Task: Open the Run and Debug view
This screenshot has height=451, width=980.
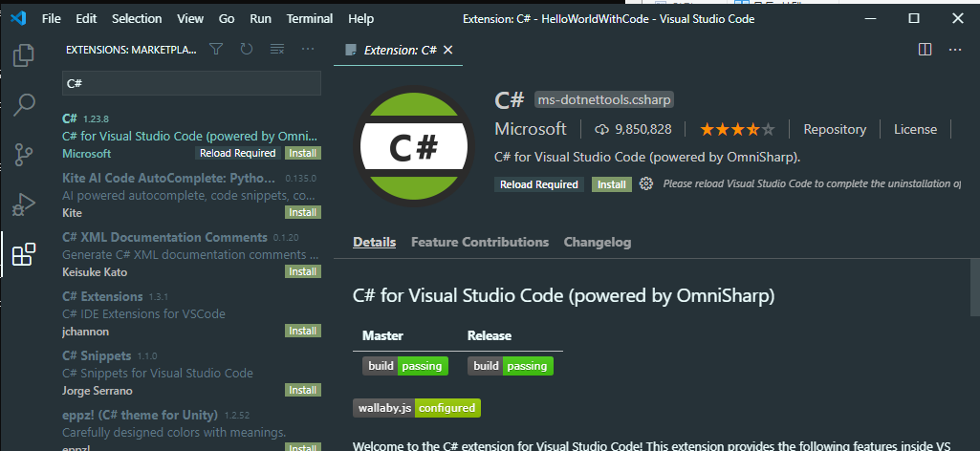Action: (x=24, y=204)
